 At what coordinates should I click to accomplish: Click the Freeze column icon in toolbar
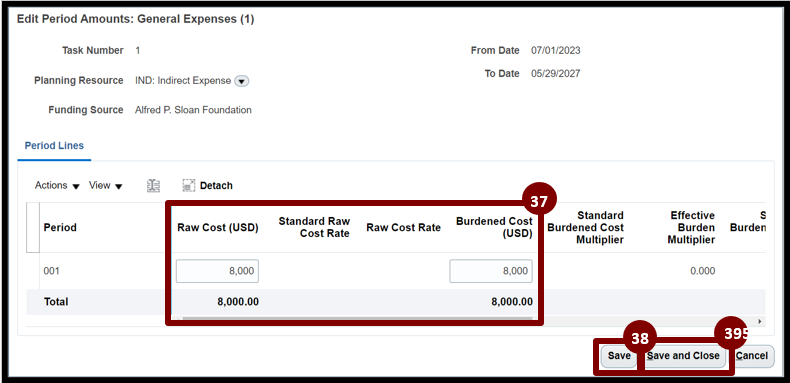(x=153, y=186)
